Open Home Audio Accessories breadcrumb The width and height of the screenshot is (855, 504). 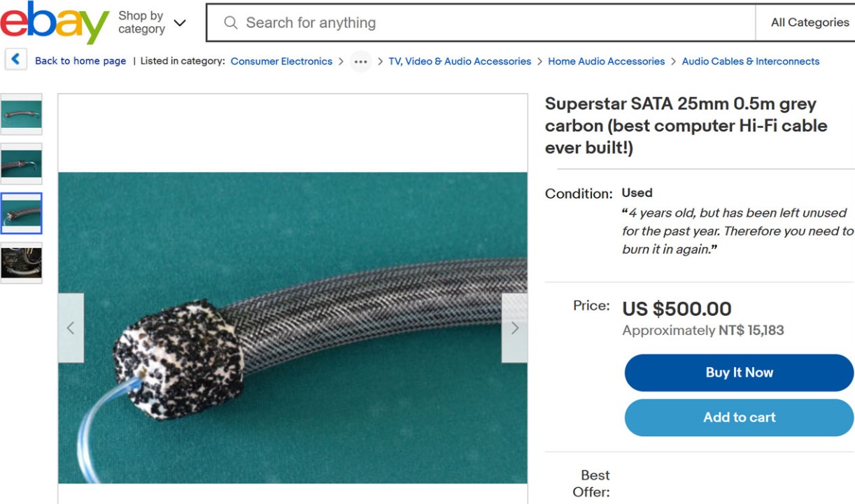pyautogui.click(x=606, y=62)
